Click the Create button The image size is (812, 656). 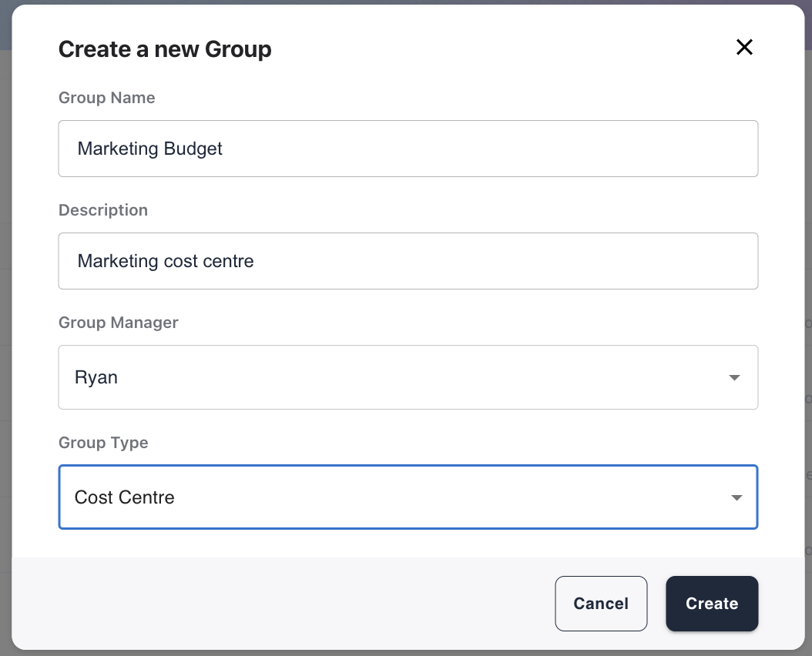[x=712, y=604]
